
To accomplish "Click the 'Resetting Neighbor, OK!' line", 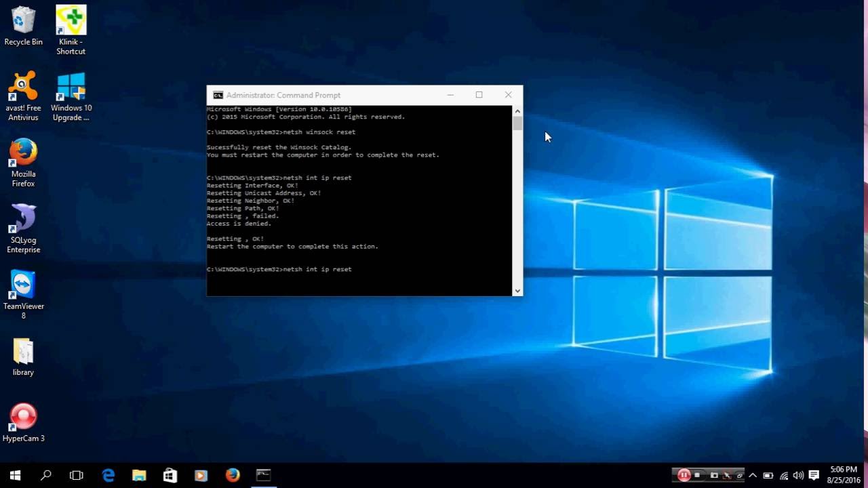I will 250,201.
